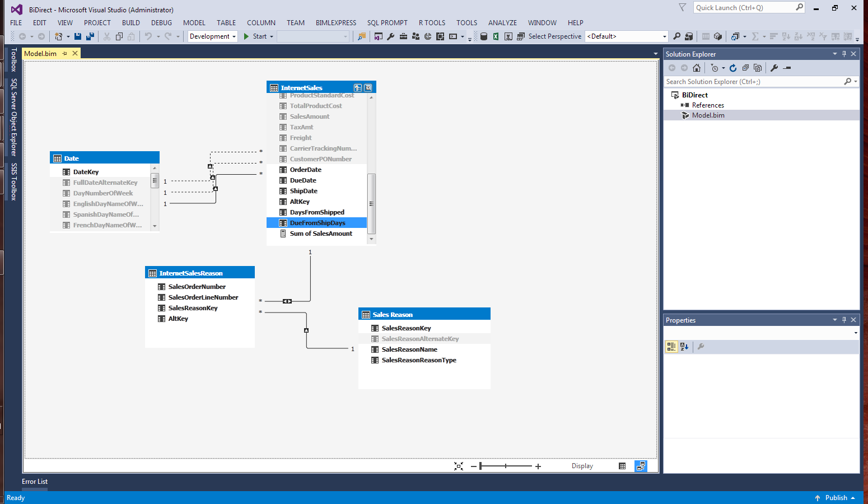The height and width of the screenshot is (504, 868).
Task: Open the COLUMN menu
Action: click(x=261, y=23)
